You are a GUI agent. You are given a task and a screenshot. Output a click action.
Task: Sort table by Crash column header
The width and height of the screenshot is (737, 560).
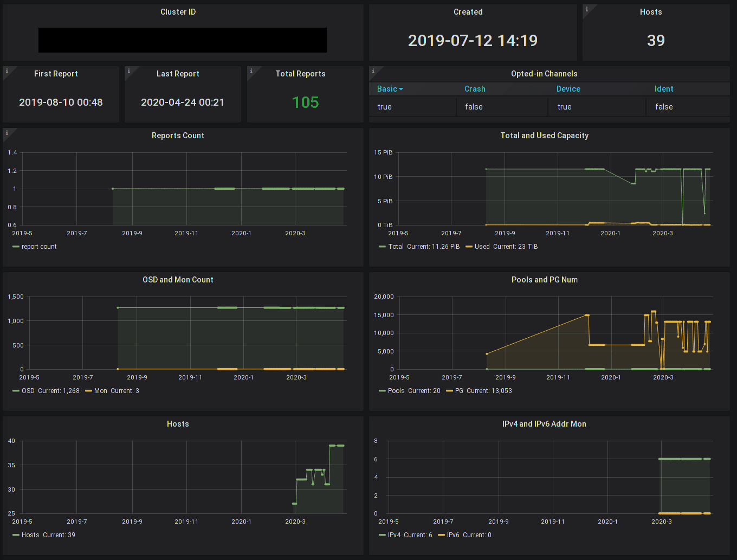click(x=475, y=89)
